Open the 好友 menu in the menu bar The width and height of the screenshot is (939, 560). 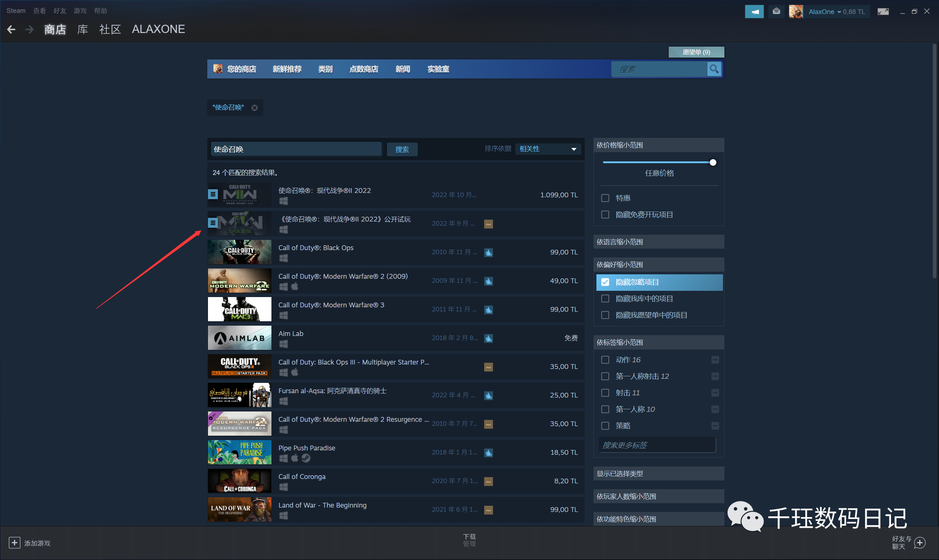(x=60, y=11)
